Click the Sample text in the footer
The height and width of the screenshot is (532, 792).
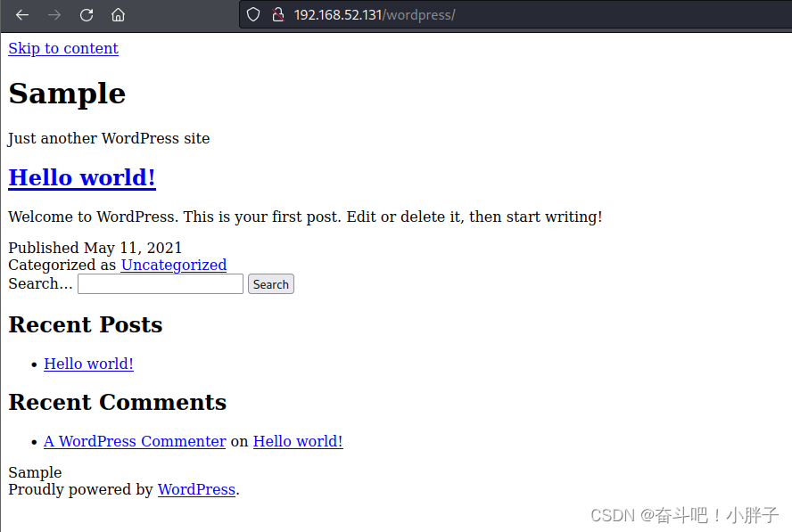coord(35,472)
